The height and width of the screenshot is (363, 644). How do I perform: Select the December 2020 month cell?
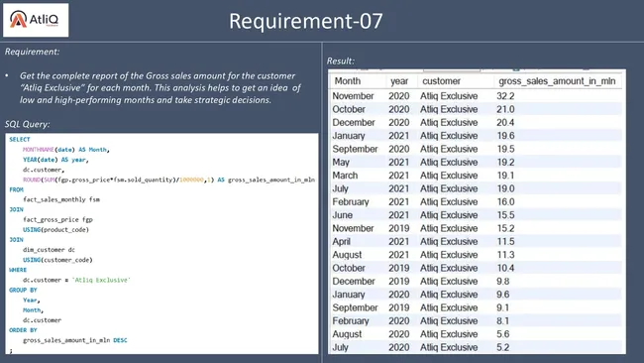coord(354,123)
